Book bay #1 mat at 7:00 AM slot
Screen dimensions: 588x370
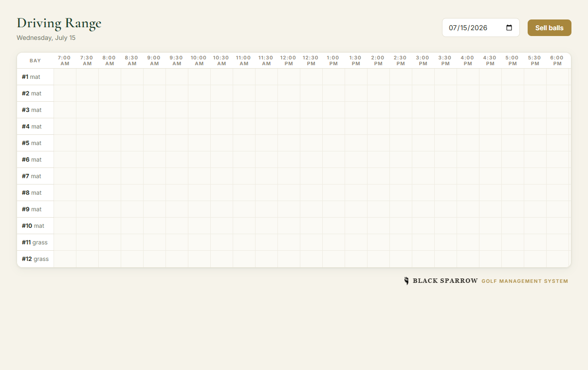(65, 77)
